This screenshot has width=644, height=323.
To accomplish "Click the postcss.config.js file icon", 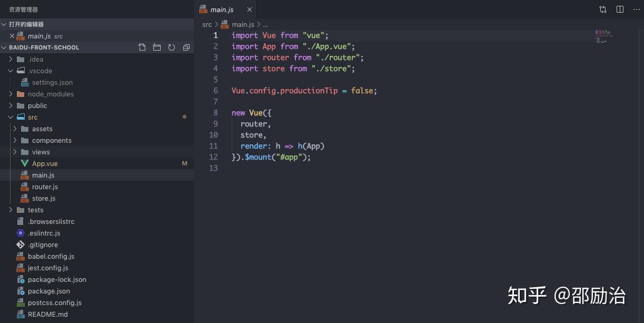I will point(21,302).
